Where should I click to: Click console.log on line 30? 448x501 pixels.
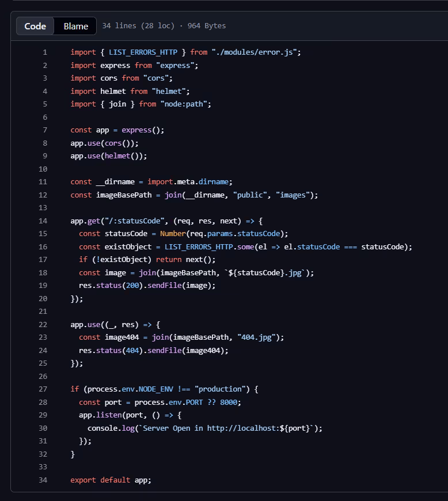(x=111, y=428)
